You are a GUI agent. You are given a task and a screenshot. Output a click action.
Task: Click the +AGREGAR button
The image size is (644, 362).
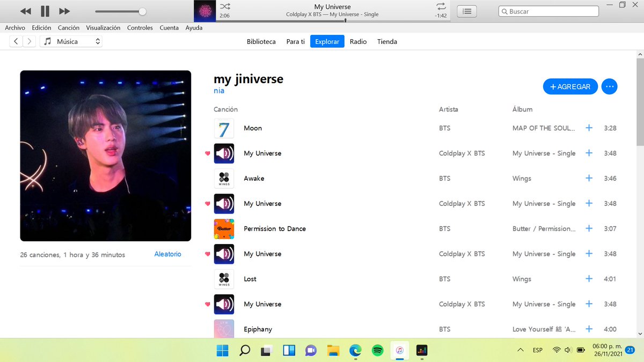[x=570, y=86]
